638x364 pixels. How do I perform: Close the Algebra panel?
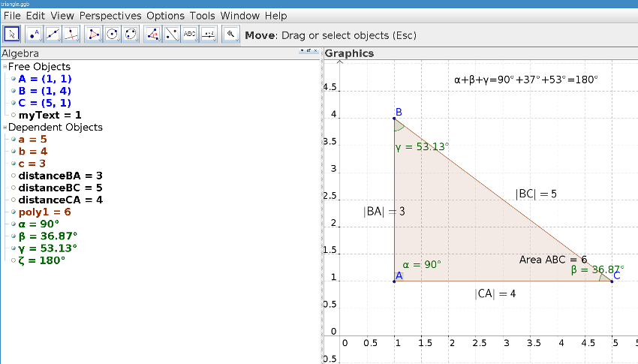315,50
